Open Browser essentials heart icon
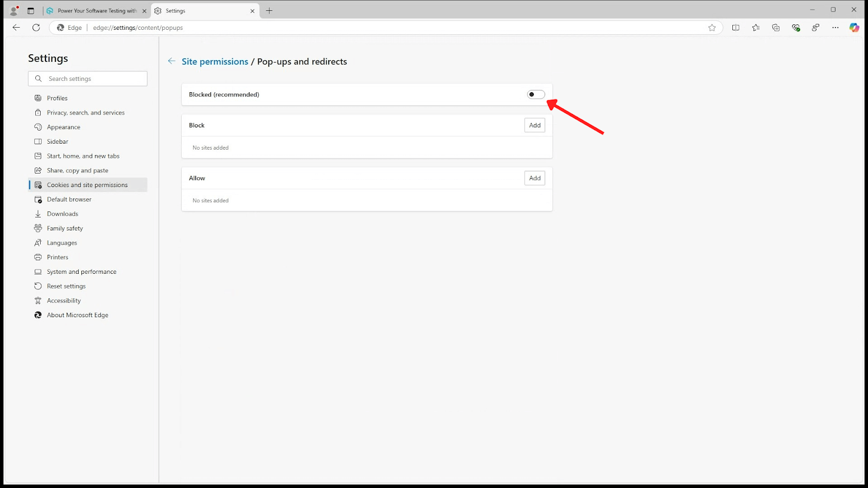 (x=796, y=28)
